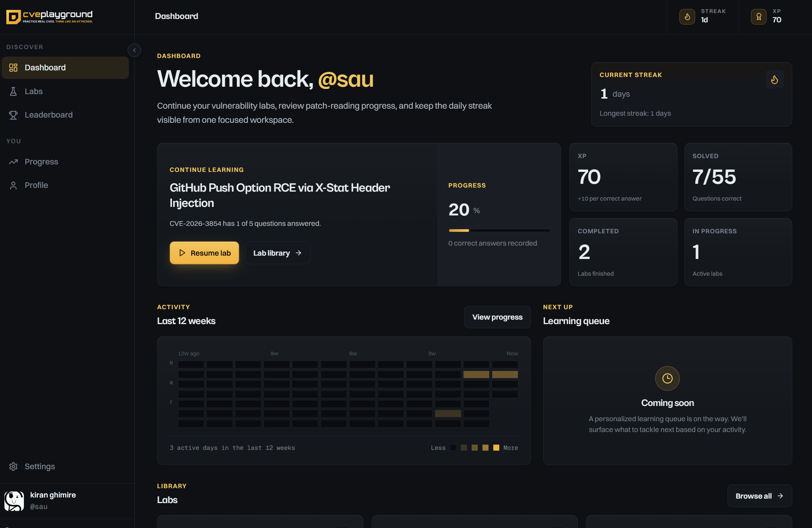Click the arrow icon on Browse all
812x528 pixels.
point(780,496)
